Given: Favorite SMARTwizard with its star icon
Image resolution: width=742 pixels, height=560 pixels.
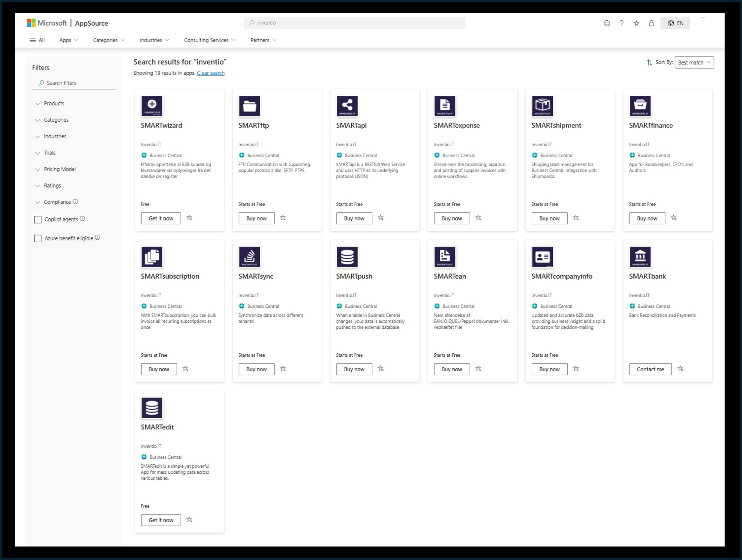Looking at the screenshot, I should (190, 218).
